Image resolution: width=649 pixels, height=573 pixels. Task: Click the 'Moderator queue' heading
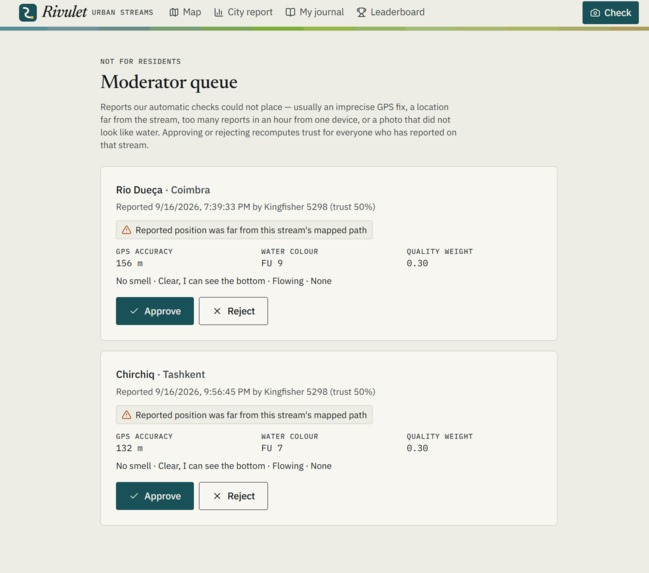(x=169, y=82)
